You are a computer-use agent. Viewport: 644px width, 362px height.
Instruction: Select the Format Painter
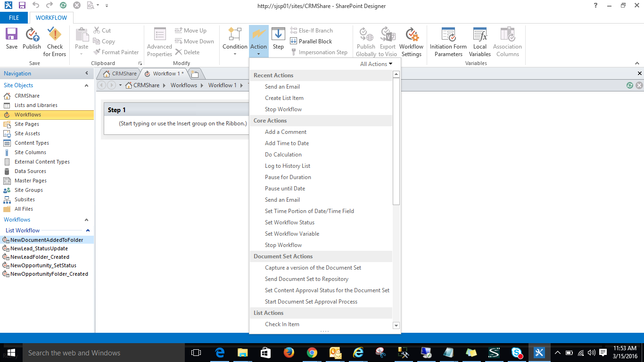[x=116, y=52]
